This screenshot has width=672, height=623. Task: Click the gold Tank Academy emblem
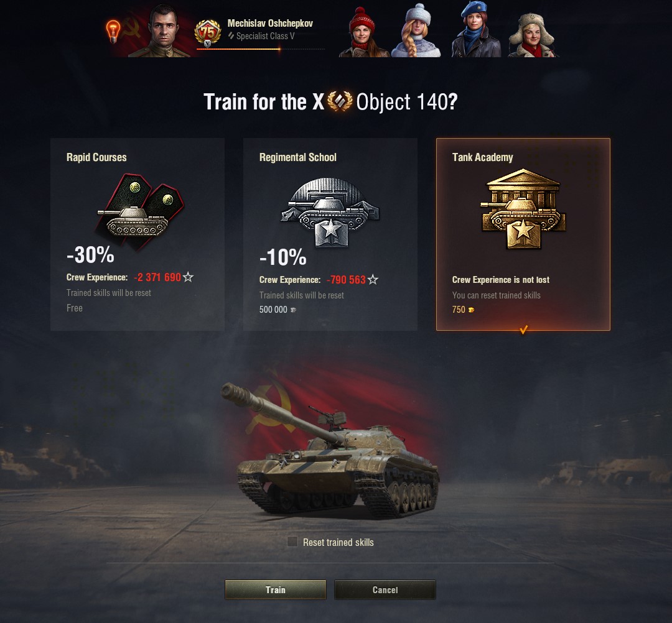pos(523,208)
